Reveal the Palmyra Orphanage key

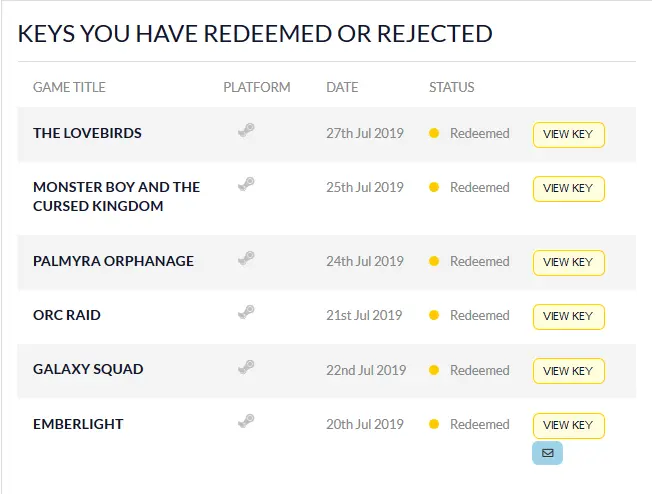568,263
